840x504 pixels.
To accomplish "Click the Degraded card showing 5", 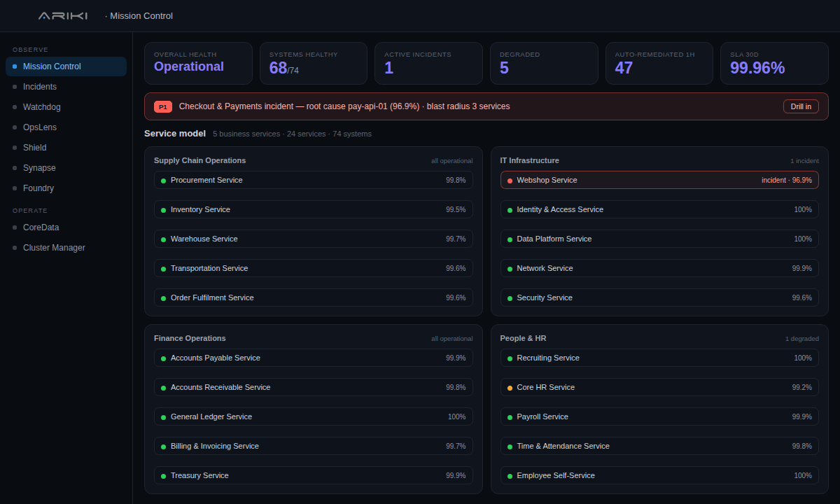I will [x=544, y=63].
